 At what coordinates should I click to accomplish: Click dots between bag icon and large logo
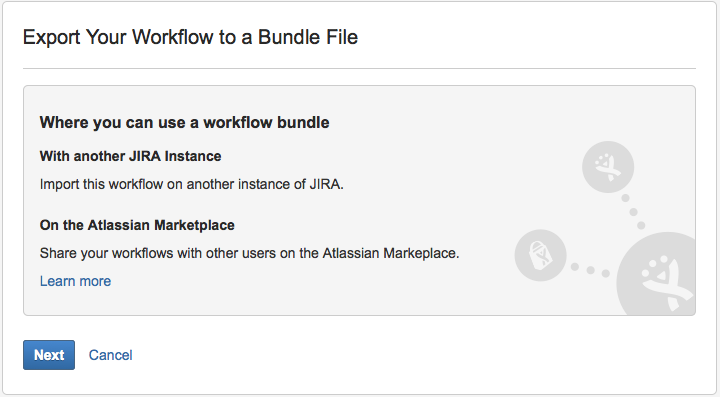pyautogui.click(x=591, y=270)
